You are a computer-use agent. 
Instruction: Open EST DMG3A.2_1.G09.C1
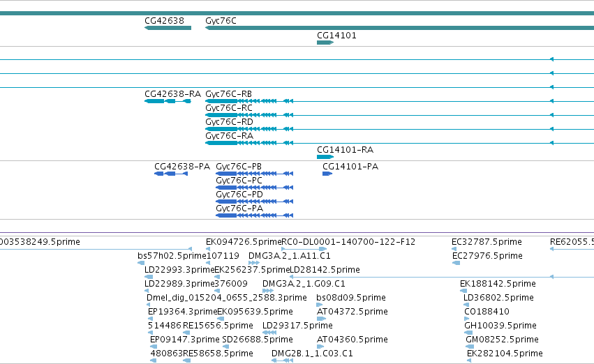pos(304,284)
